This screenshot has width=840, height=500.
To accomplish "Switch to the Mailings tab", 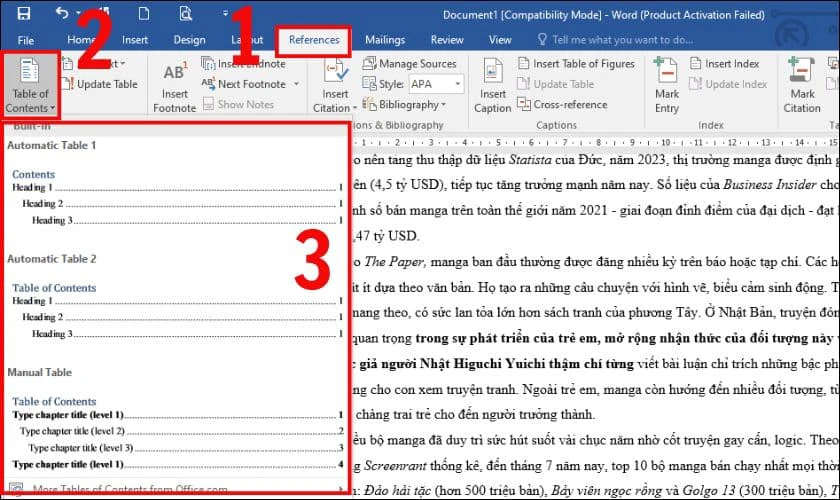I will click(x=385, y=40).
